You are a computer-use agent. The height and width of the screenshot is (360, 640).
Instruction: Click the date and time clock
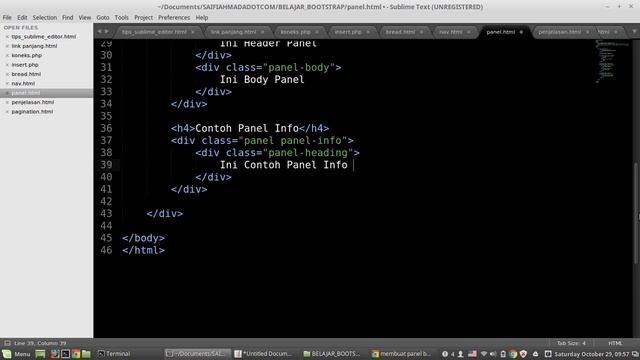pos(591,354)
